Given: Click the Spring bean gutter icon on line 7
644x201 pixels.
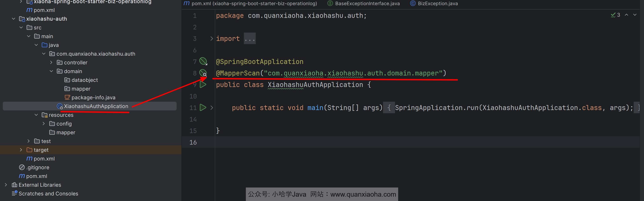Looking at the screenshot, I should [x=203, y=61].
